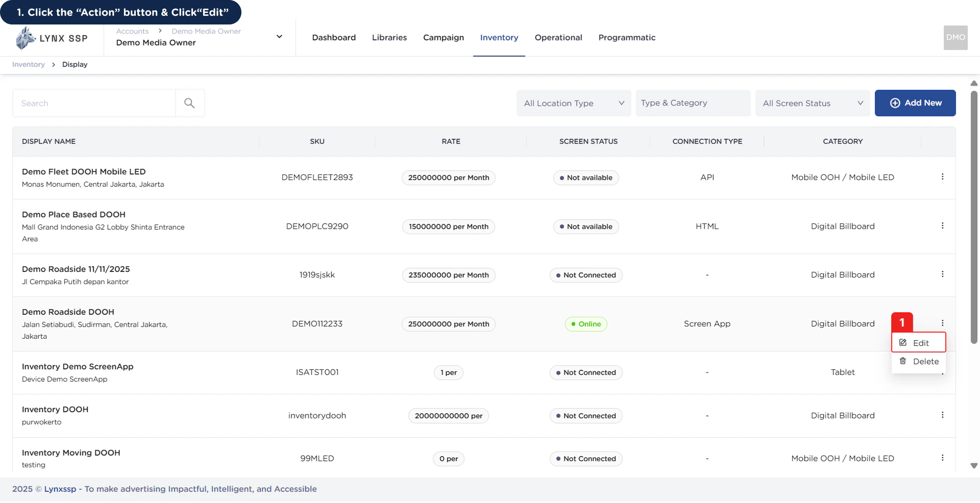The width and height of the screenshot is (980, 503).
Task: Click SKU ISATST001
Action: (317, 372)
